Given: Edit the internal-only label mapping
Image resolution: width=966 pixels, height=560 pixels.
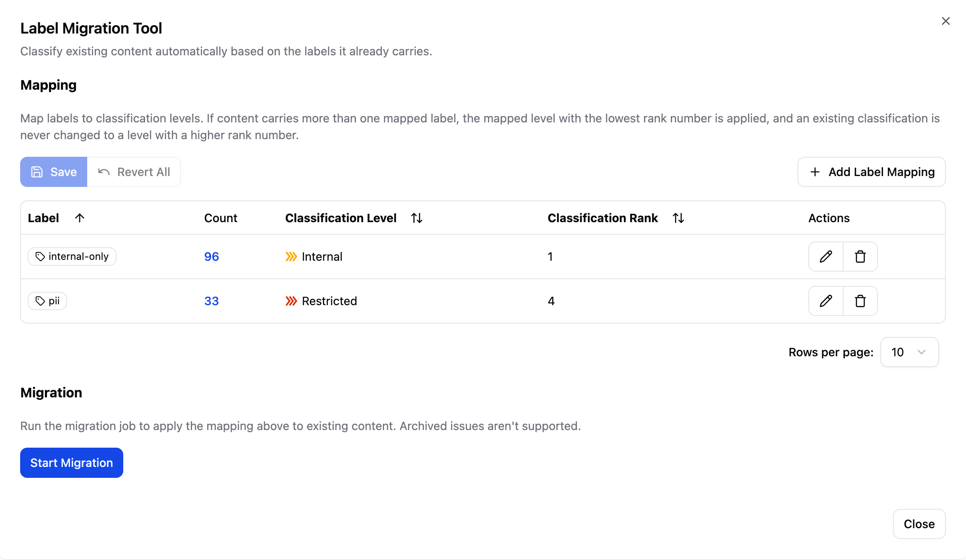Looking at the screenshot, I should (x=826, y=257).
